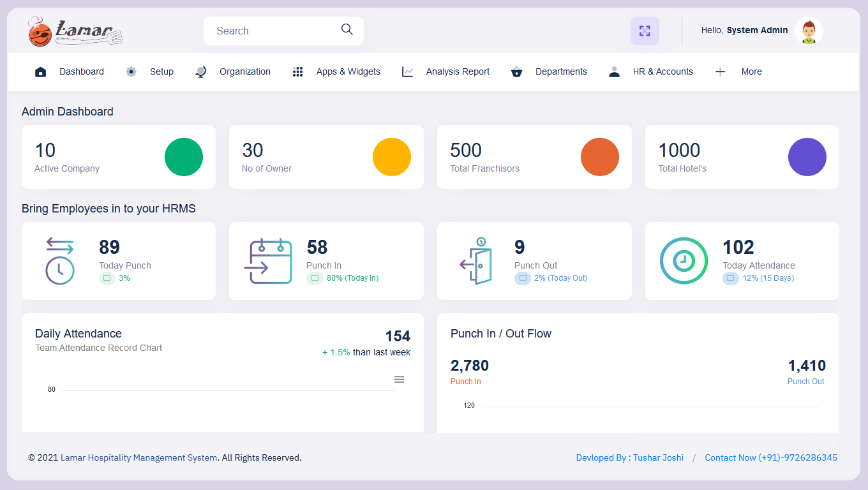Toggle fullscreen mode icon

click(645, 31)
